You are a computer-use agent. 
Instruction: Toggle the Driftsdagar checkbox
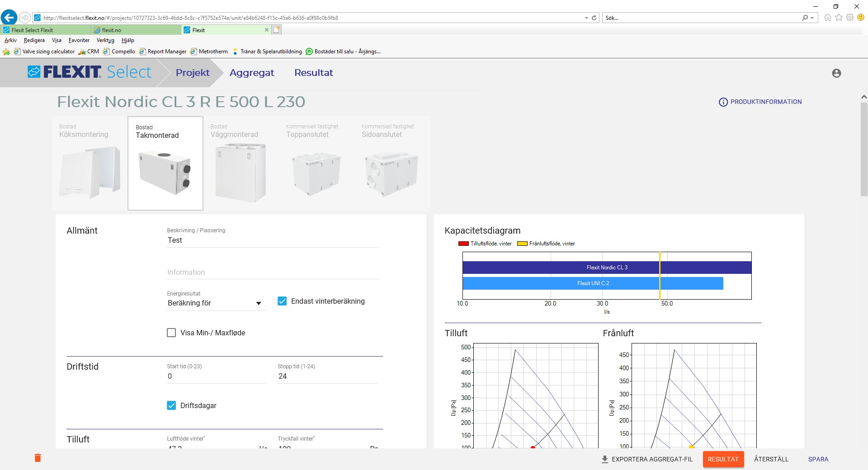point(171,405)
